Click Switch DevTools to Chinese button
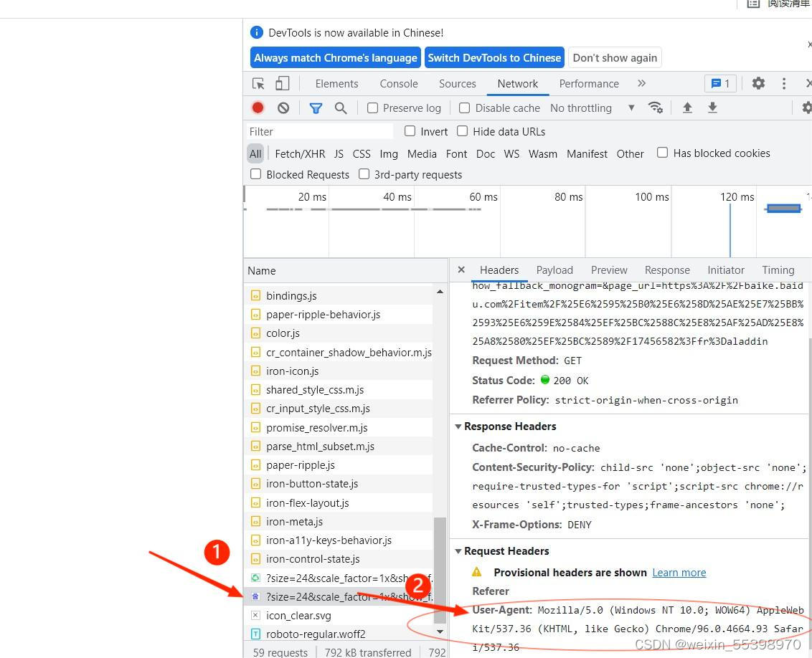The width and height of the screenshot is (812, 658). click(x=494, y=58)
